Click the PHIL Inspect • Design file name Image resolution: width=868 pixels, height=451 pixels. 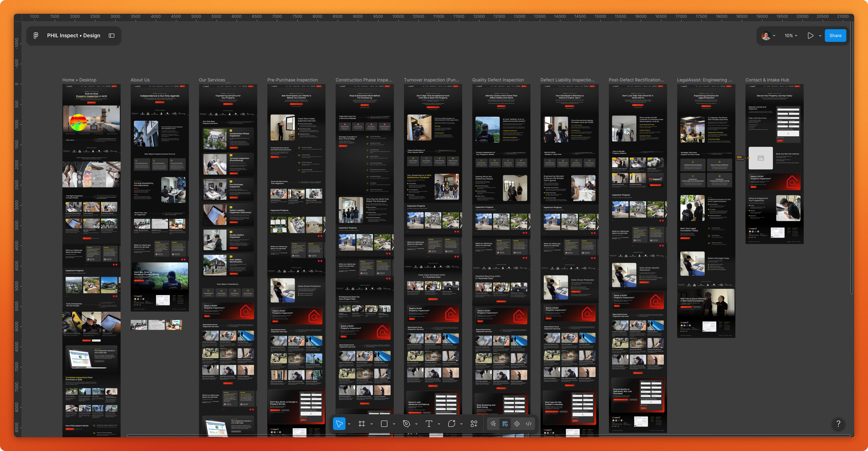tap(74, 35)
